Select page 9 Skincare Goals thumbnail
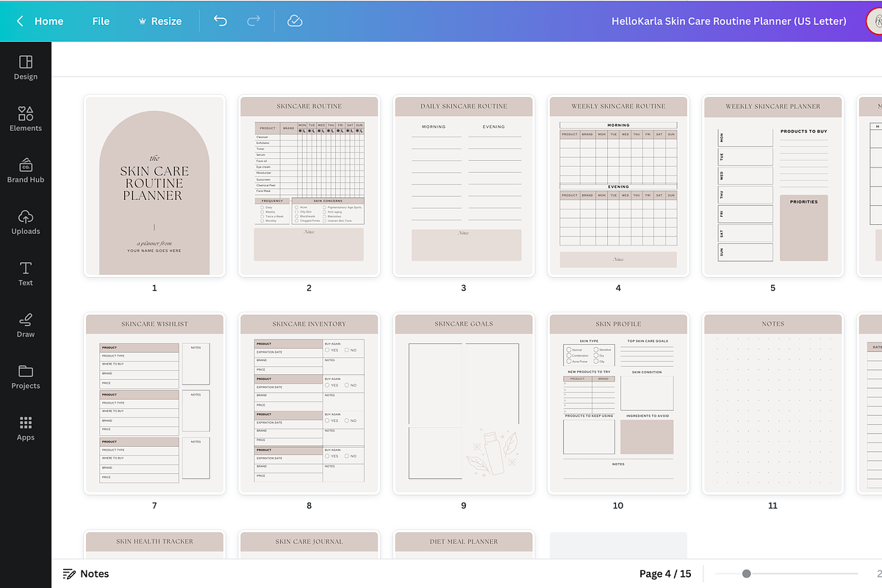Screen dimensions: 882x588 point(463,404)
